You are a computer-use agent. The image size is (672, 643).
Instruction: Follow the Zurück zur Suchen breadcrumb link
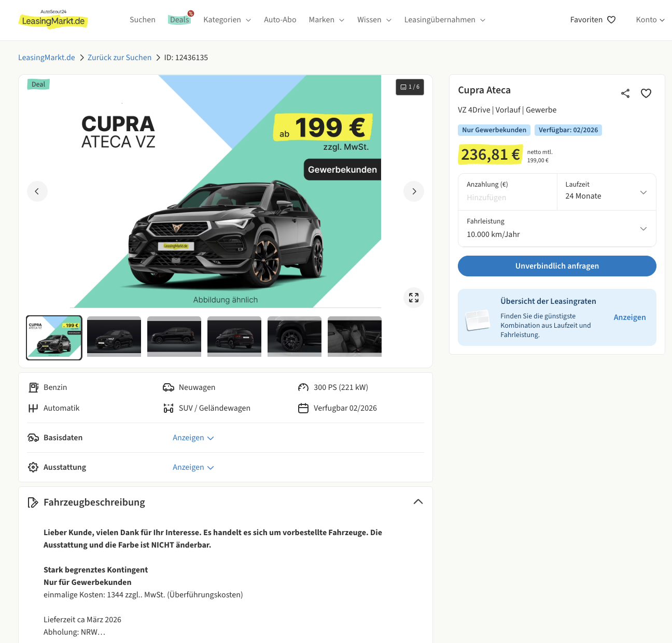tap(119, 58)
